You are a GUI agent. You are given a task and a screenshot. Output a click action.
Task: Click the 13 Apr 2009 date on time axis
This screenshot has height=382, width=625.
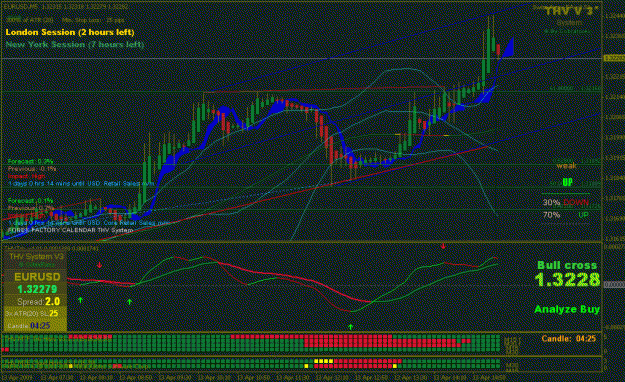pyautogui.click(x=17, y=377)
